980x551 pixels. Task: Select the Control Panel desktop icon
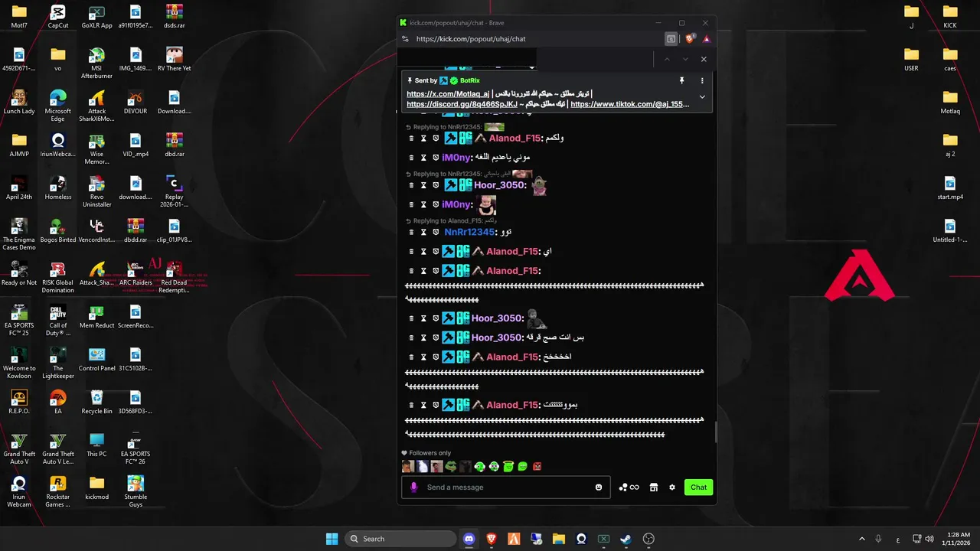pos(96,360)
